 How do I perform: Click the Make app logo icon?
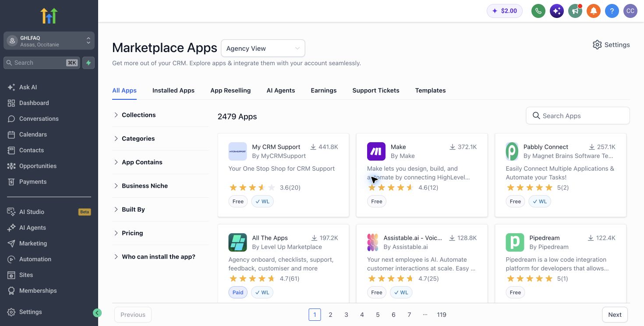376,151
